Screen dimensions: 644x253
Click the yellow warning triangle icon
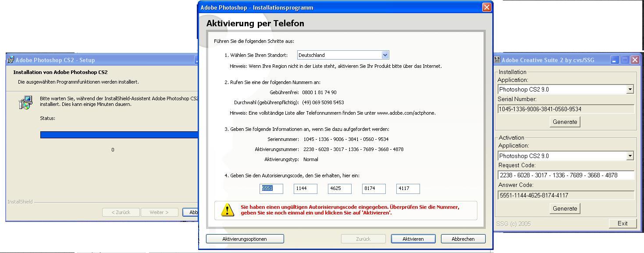[x=227, y=210]
